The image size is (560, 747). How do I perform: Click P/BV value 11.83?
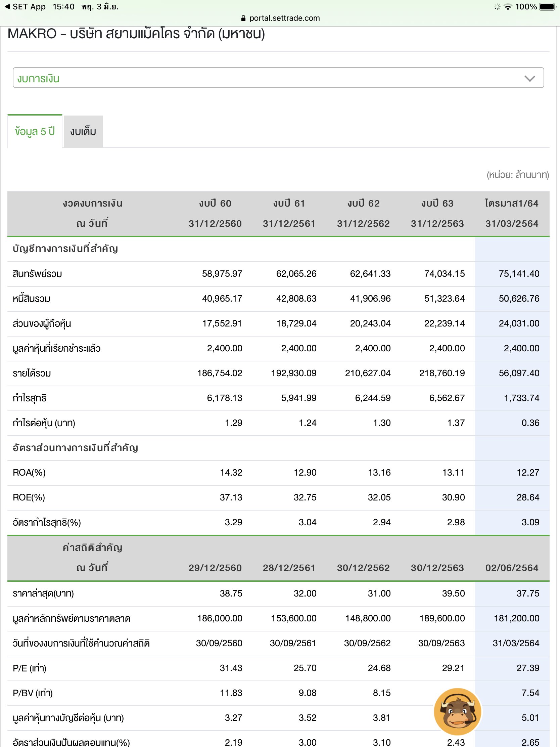pos(231,693)
